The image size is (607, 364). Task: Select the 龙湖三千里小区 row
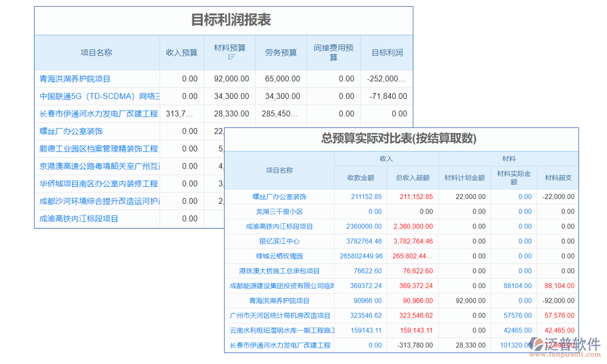(279, 211)
